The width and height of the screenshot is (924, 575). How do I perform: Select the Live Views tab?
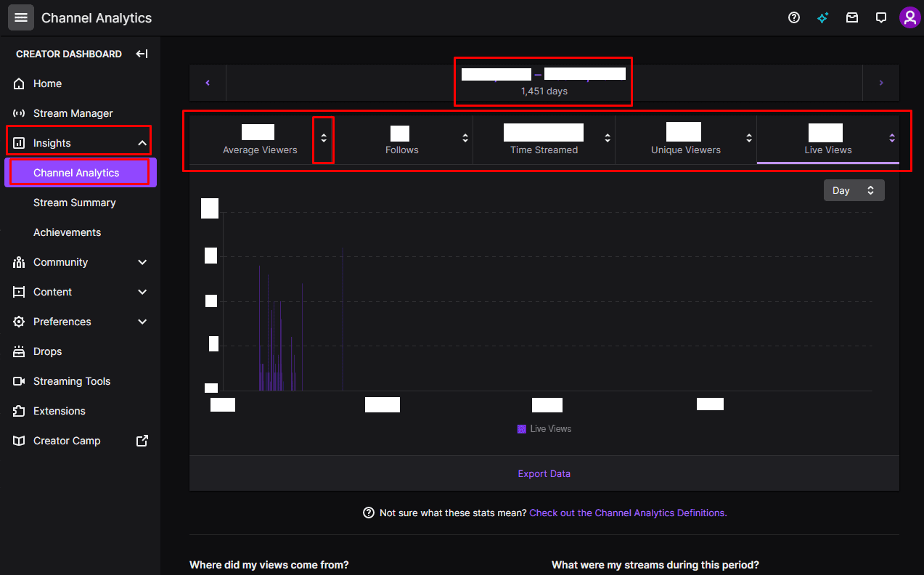click(x=828, y=139)
